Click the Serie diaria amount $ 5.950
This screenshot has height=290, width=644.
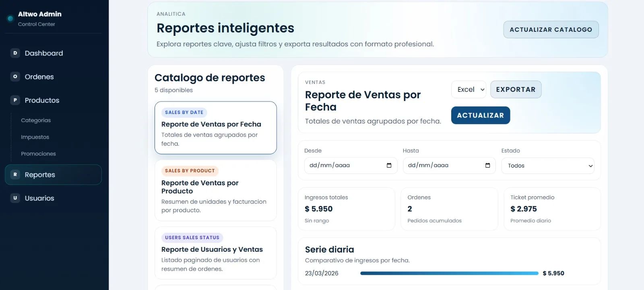coord(553,273)
